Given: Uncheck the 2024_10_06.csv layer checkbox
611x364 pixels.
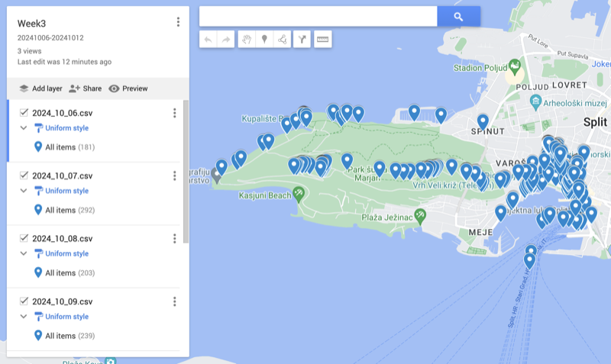Looking at the screenshot, I should pyautogui.click(x=24, y=113).
